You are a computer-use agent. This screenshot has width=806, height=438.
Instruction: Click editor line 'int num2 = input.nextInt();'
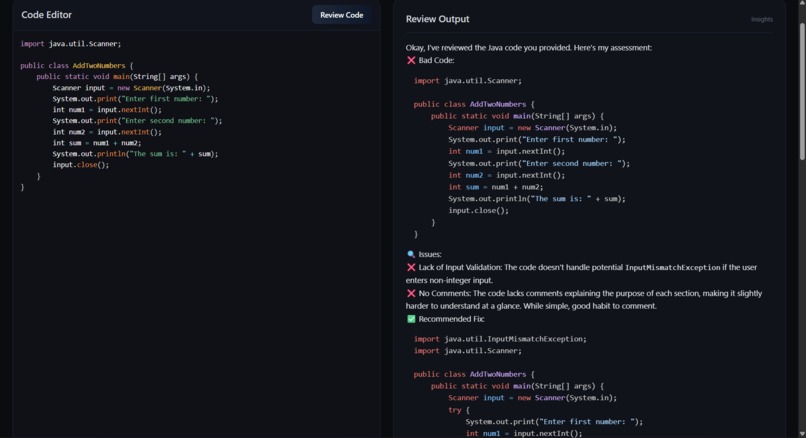click(107, 132)
